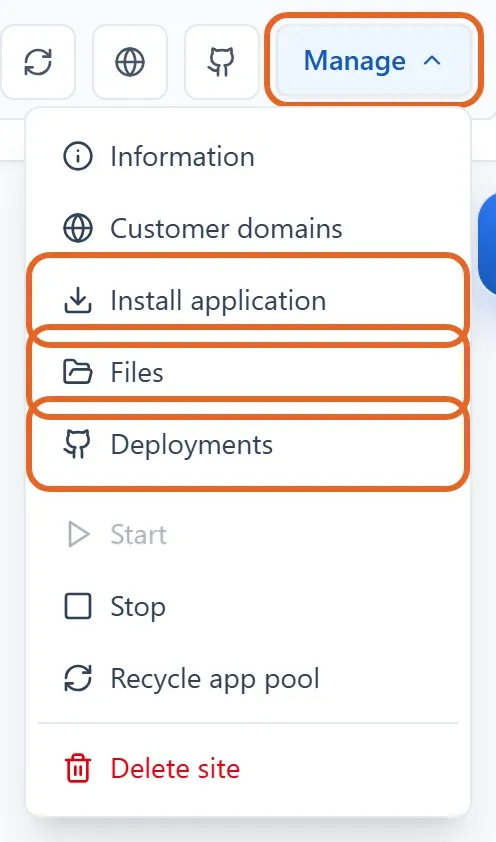The image size is (496, 842).
Task: Open the Information menu entry
Action: tap(248, 157)
